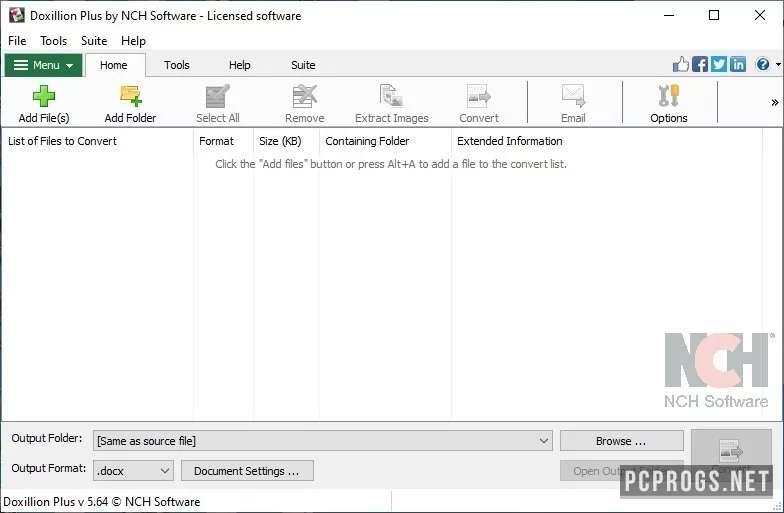This screenshot has width=784, height=513.
Task: Open the Suite menu in menu bar
Action: [x=94, y=40]
